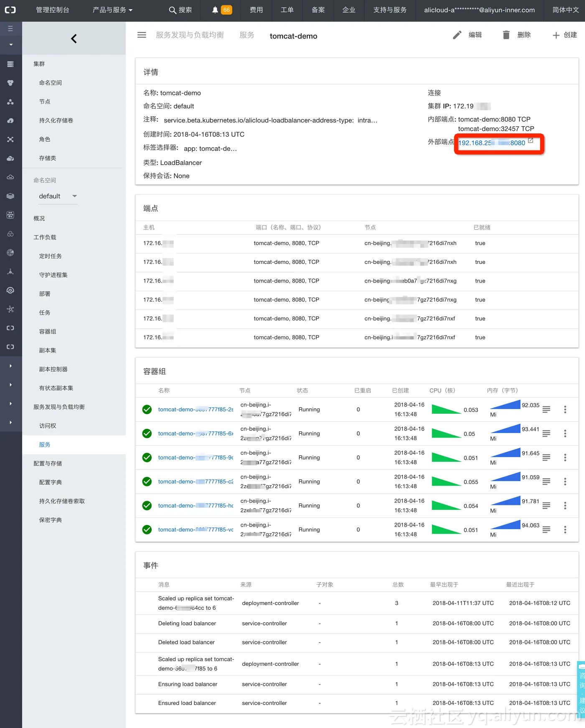
Task: Open the notification bell showing 66
Action: tap(221, 10)
